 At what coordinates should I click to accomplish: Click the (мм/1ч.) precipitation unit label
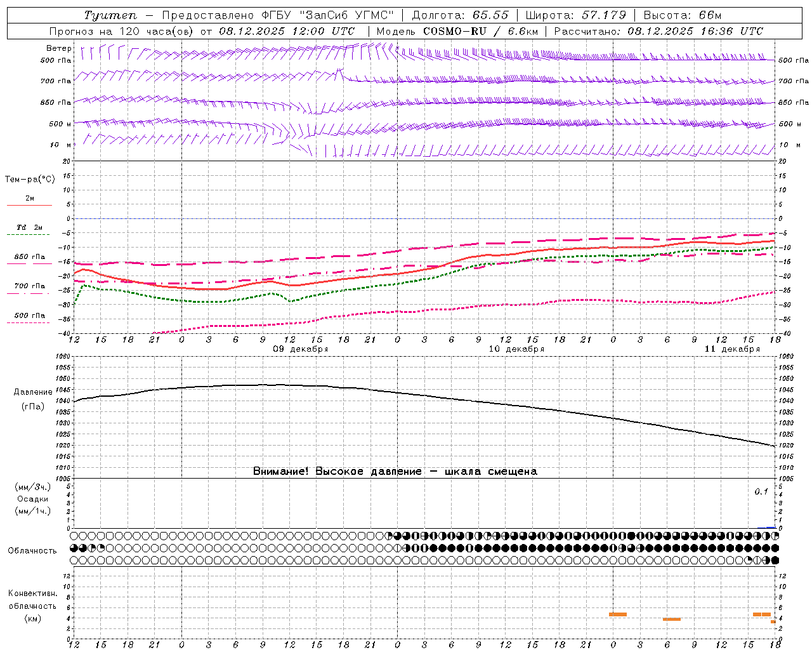tap(33, 511)
